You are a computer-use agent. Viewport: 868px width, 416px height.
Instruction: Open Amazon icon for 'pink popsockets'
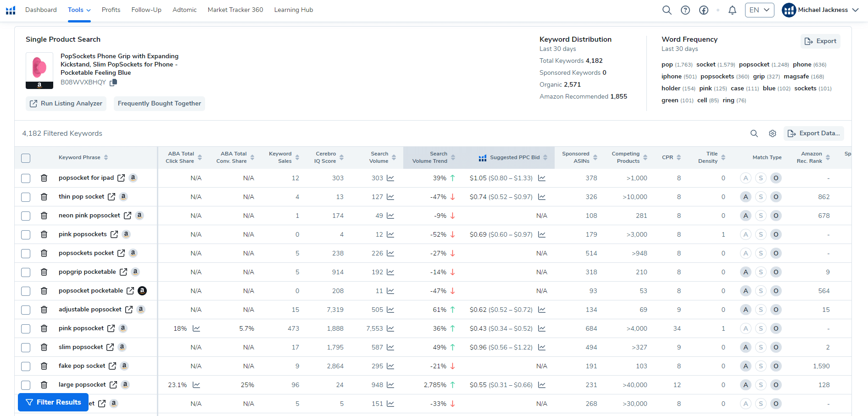click(126, 234)
